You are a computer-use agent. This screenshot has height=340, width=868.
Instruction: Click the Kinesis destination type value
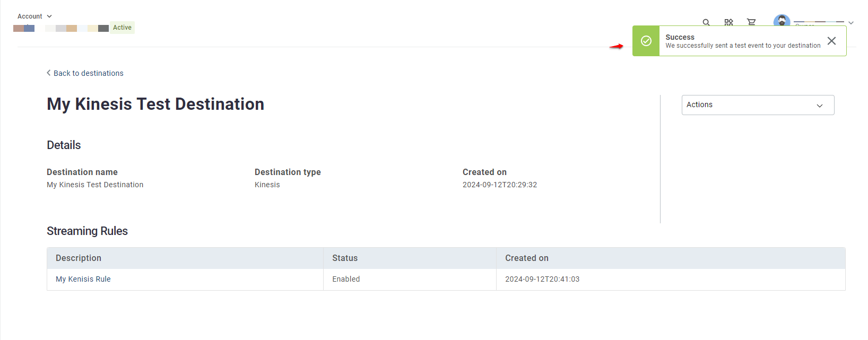267,185
